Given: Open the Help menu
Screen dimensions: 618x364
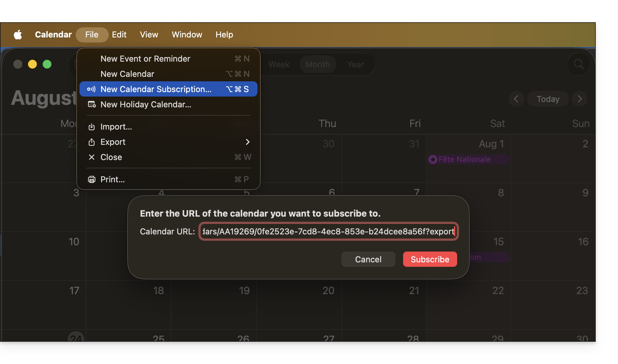Looking at the screenshot, I should (x=224, y=35).
